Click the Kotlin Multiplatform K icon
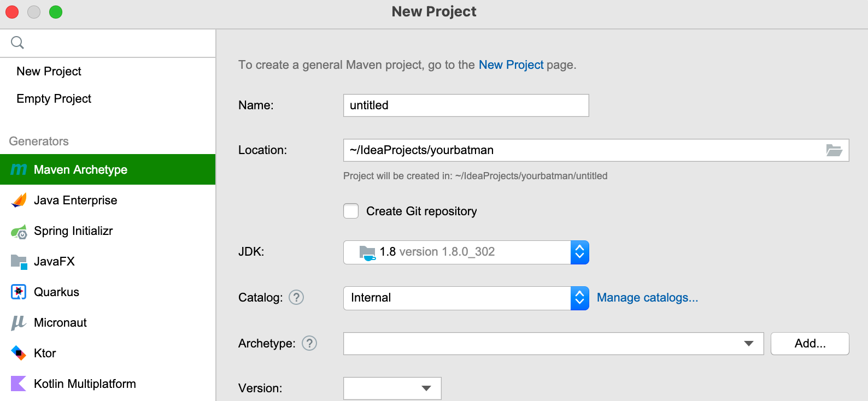 [x=19, y=384]
